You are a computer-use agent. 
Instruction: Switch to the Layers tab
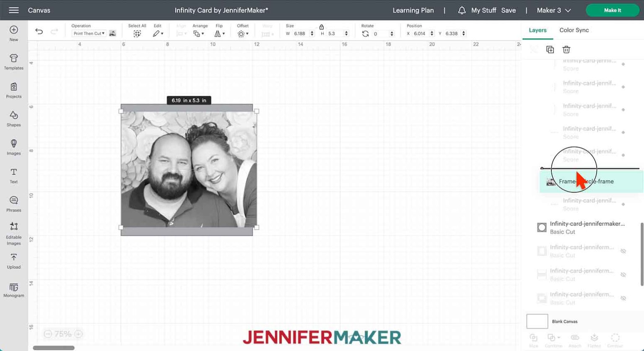538,30
